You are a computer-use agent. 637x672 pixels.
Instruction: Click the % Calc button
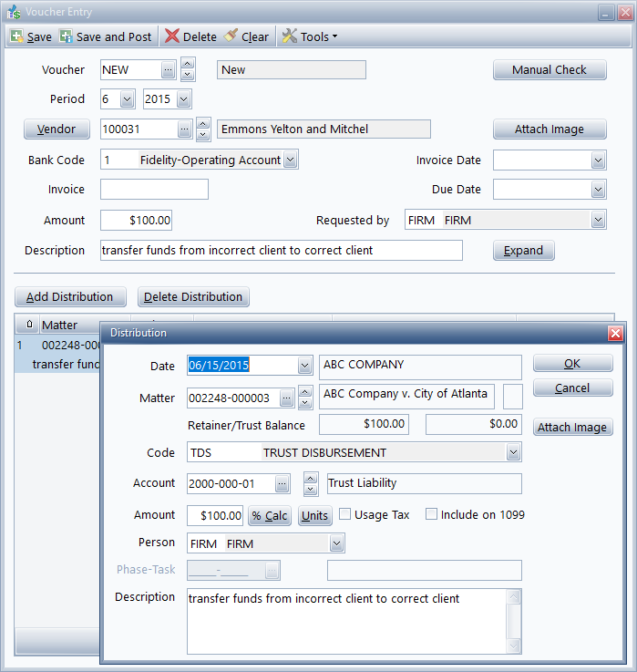tap(270, 515)
